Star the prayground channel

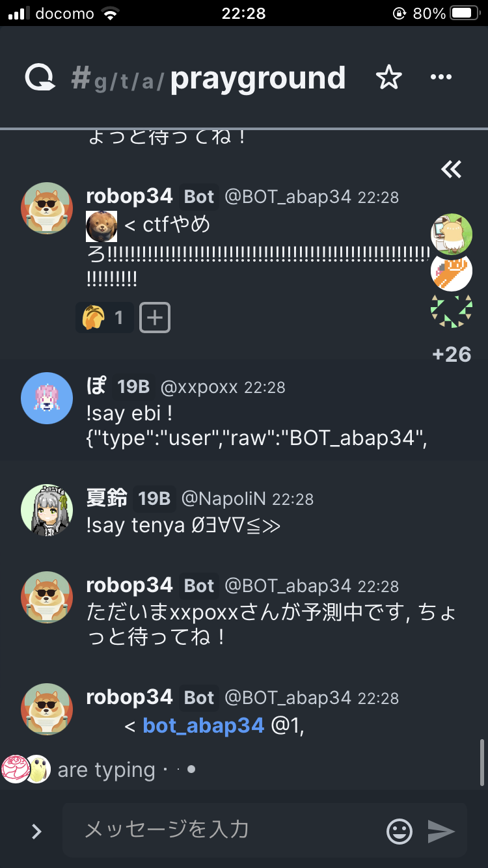click(389, 78)
